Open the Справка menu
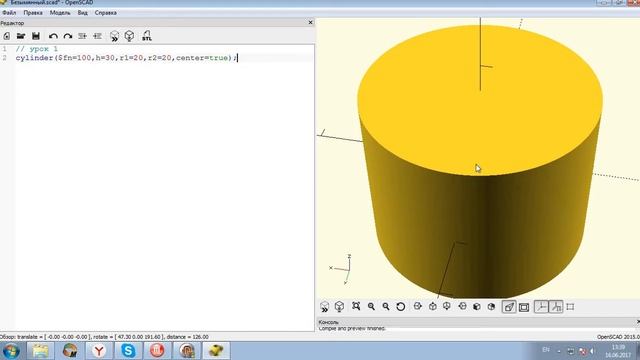640x360 pixels. (106, 13)
